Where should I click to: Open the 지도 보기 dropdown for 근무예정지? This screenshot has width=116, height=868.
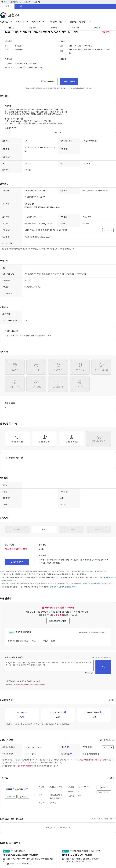(x=108, y=230)
